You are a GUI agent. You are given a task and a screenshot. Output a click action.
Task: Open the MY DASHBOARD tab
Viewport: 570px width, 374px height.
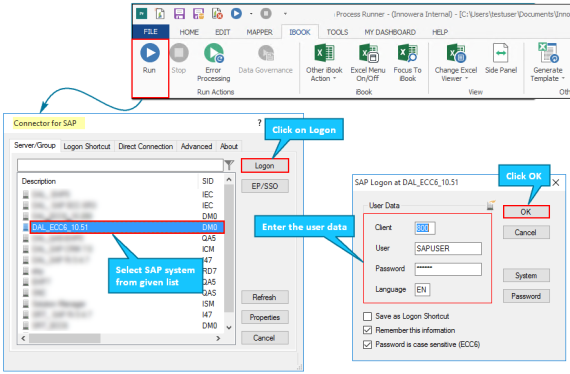pyautogui.click(x=390, y=32)
